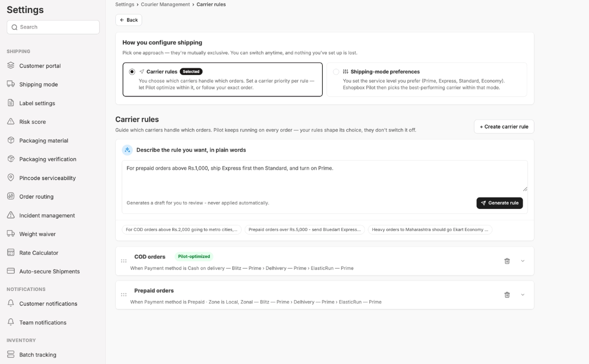Click the Generate rule button
The width and height of the screenshot is (589, 364).
point(499,203)
